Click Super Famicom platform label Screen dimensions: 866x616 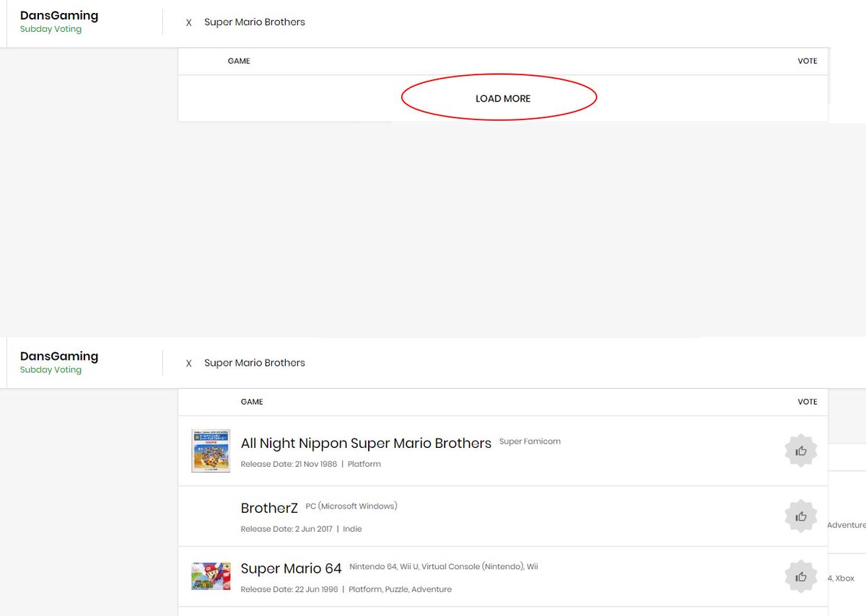[x=530, y=441]
